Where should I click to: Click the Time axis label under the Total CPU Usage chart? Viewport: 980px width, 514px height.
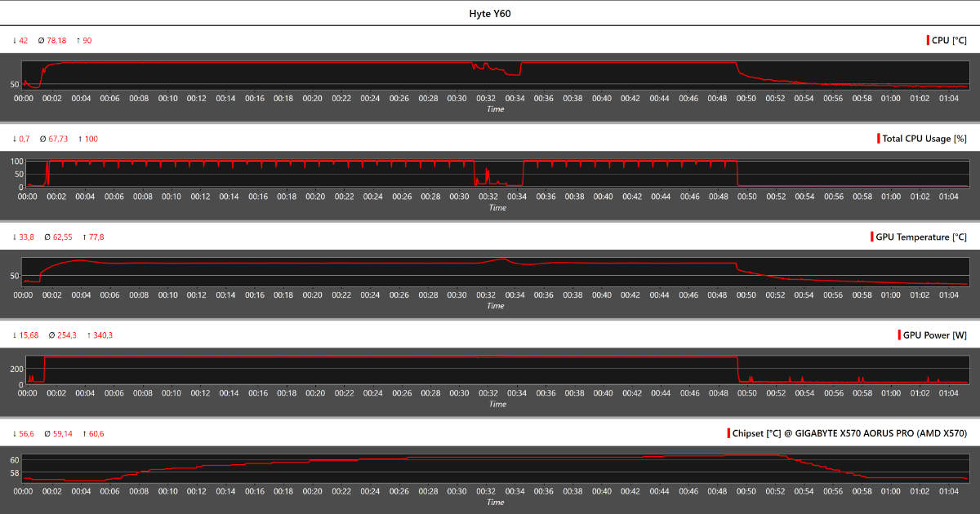(497, 207)
